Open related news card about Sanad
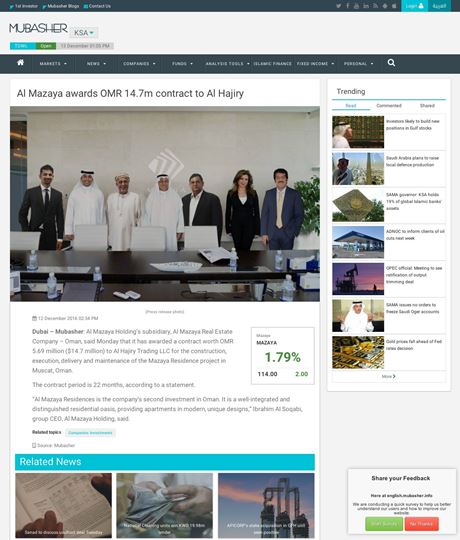This screenshot has width=460, height=540. (63, 505)
